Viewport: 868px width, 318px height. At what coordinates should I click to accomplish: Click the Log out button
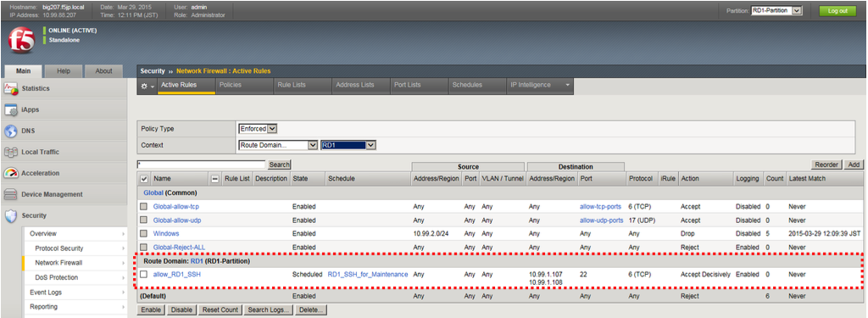(x=837, y=10)
